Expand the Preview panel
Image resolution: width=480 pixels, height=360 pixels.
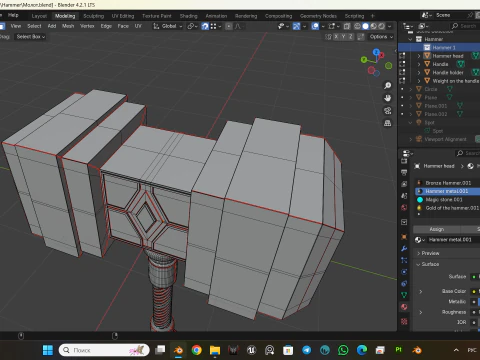tap(419, 253)
